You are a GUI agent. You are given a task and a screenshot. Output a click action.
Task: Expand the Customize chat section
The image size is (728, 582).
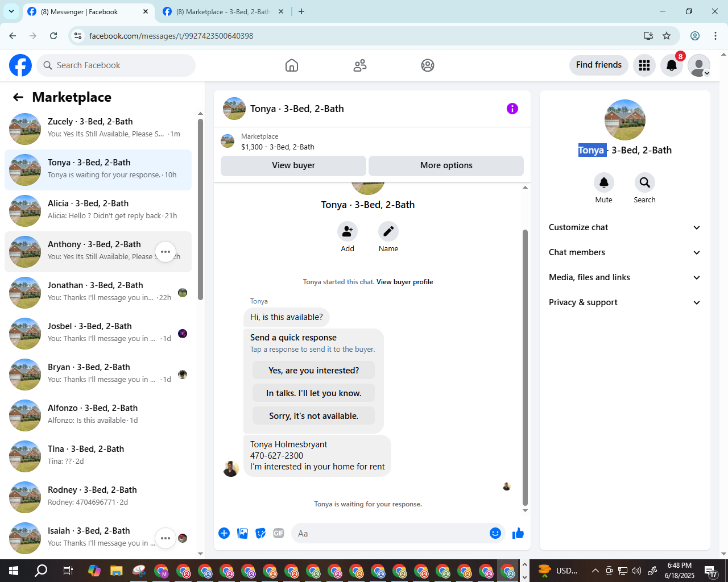pos(625,227)
